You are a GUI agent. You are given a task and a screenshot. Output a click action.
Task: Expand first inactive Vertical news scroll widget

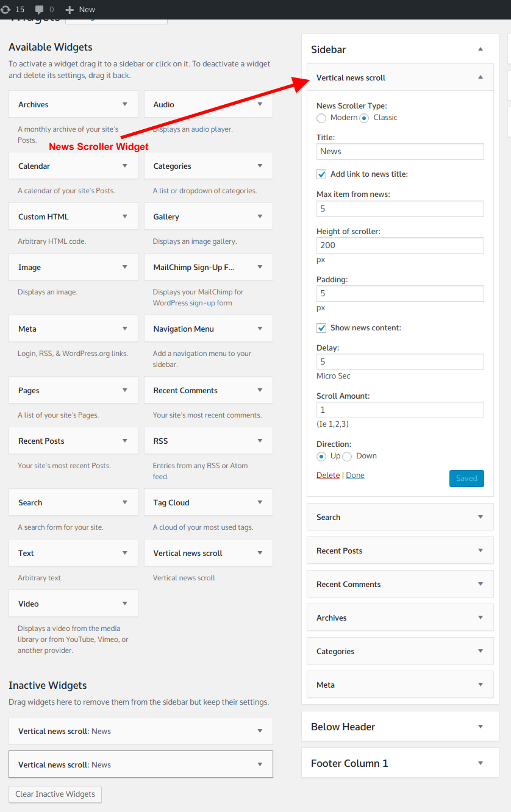click(260, 731)
